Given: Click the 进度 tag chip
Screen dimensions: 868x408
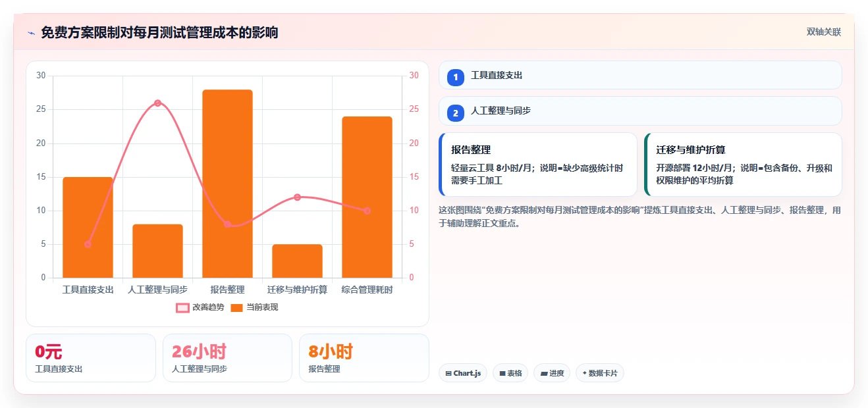Looking at the screenshot, I should click(x=552, y=373).
